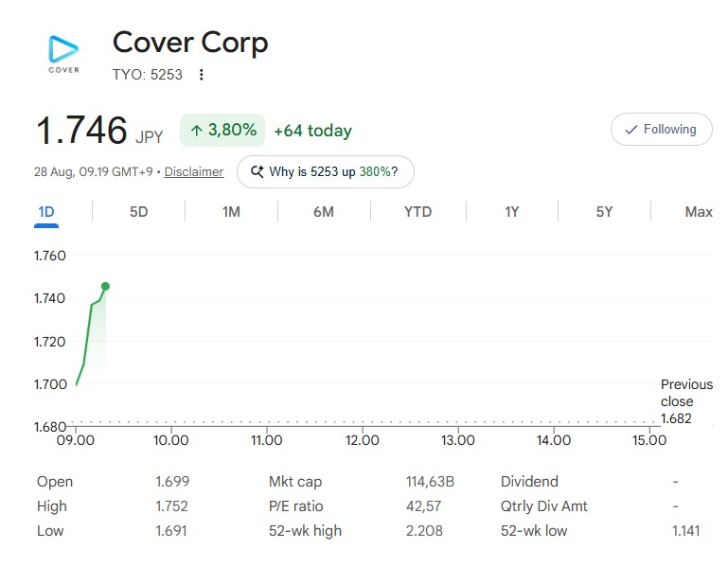
Task: Click the 28 Aug, 09.19 GMT+9 timestamp
Action: (93, 172)
